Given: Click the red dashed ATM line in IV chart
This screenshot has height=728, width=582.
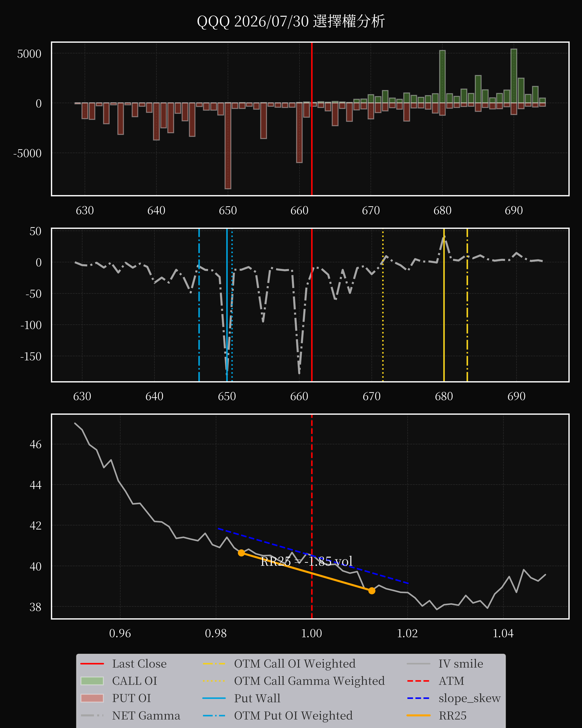Looking at the screenshot, I should click(x=312, y=517).
